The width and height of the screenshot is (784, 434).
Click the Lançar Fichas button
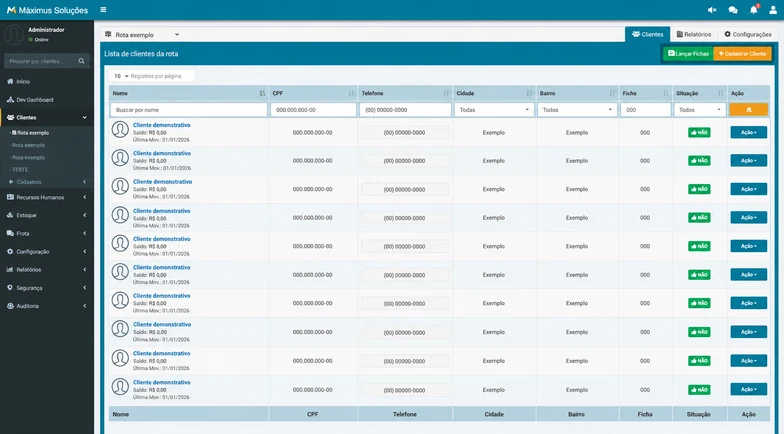(688, 54)
